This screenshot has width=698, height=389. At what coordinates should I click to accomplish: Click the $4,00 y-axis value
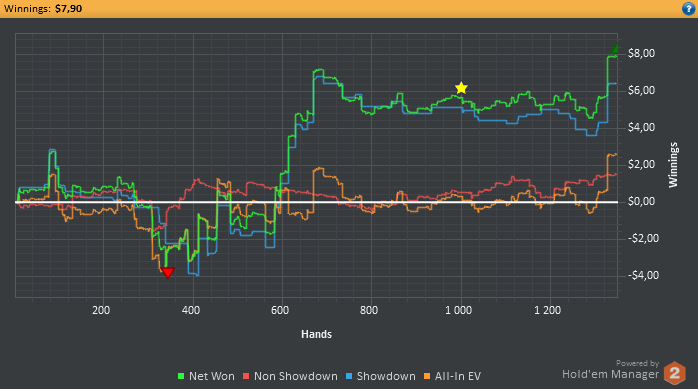pyautogui.click(x=641, y=128)
